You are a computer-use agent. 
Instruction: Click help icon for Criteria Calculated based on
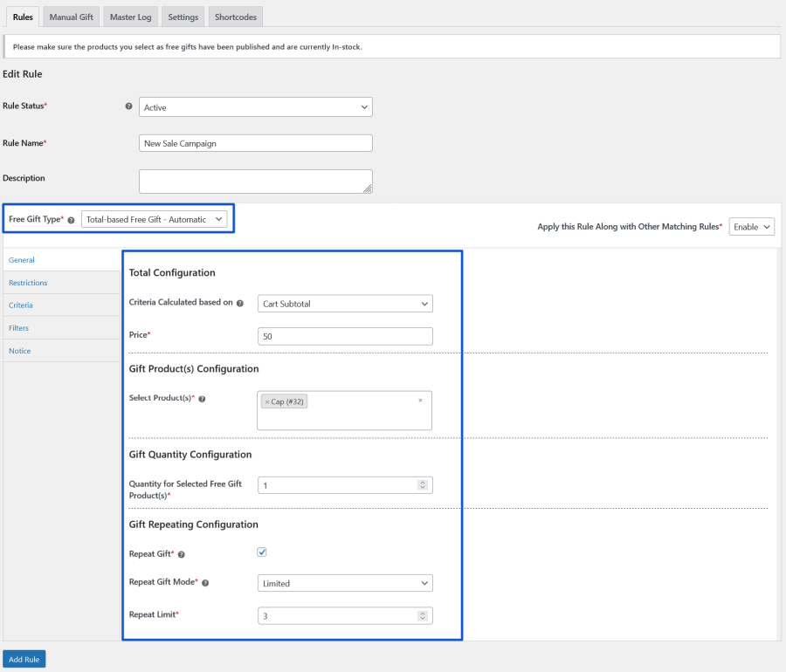click(x=240, y=304)
